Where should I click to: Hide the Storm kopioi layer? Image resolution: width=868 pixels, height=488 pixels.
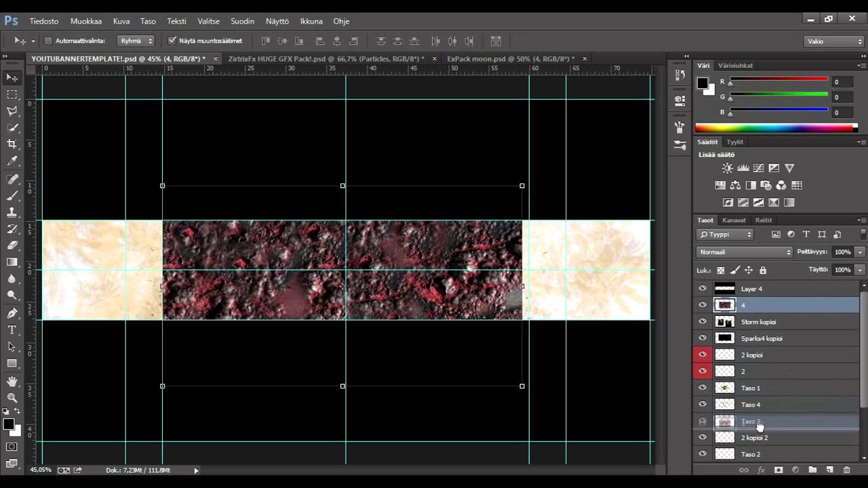point(703,321)
